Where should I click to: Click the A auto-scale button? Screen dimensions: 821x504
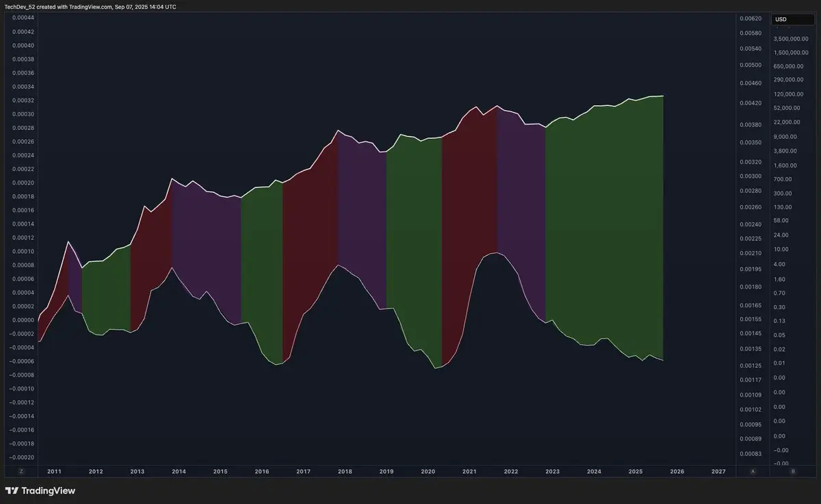[753, 471]
